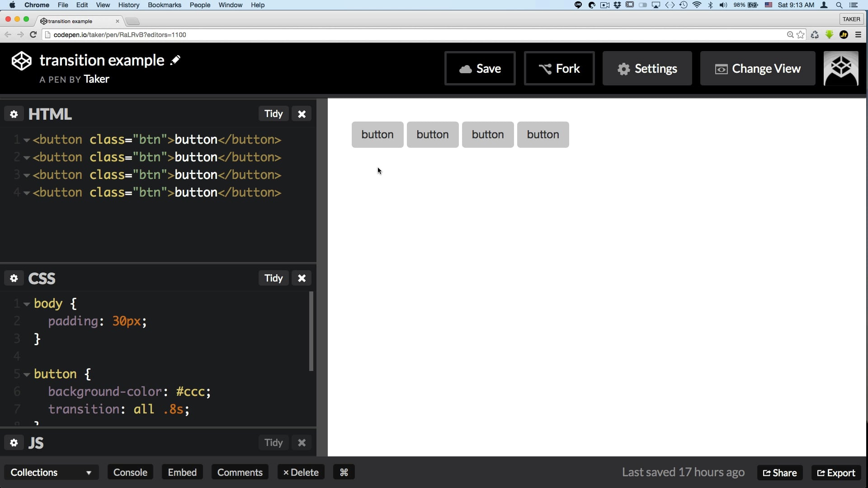The width and height of the screenshot is (868, 488).
Task: Open the Collections dropdown
Action: tap(51, 472)
